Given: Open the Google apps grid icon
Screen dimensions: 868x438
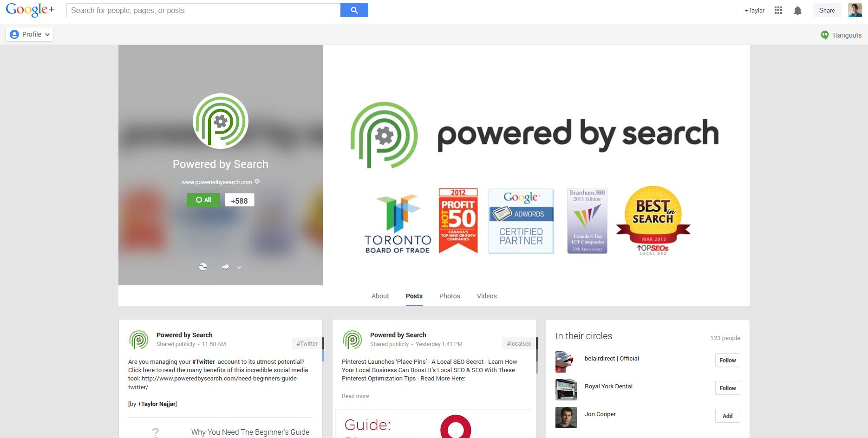Looking at the screenshot, I should point(778,10).
